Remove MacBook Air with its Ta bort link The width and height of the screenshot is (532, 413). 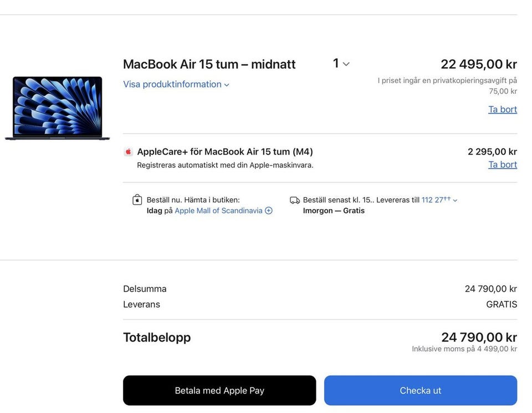pyautogui.click(x=502, y=109)
